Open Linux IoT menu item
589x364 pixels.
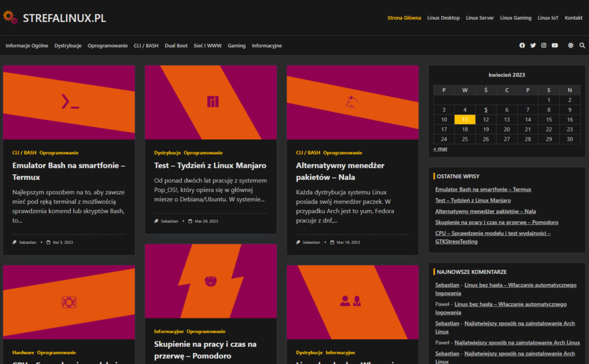pos(548,18)
